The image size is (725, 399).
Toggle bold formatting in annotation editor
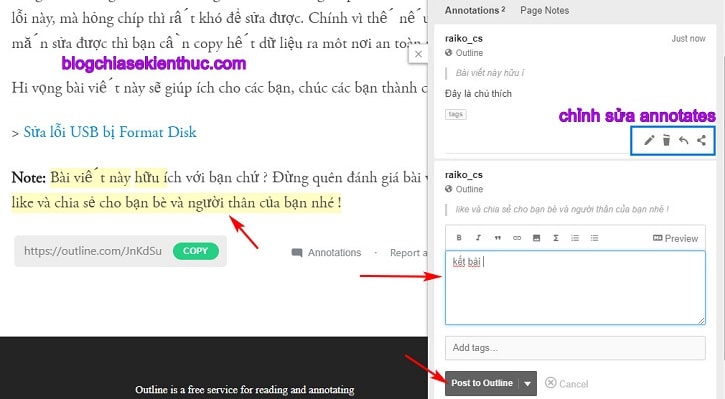click(x=459, y=238)
